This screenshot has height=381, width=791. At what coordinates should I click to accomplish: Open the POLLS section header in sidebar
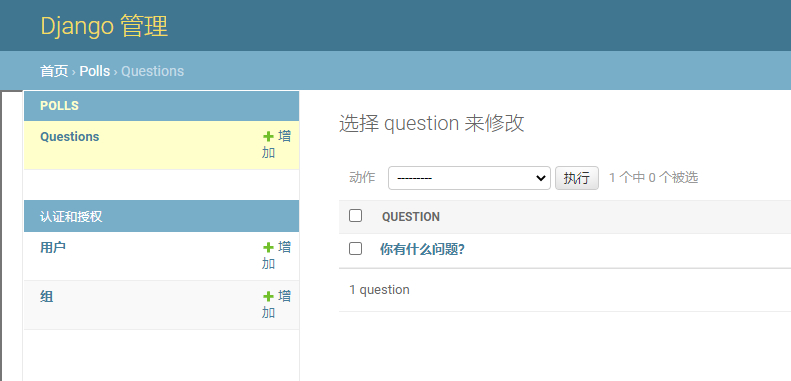pos(60,106)
